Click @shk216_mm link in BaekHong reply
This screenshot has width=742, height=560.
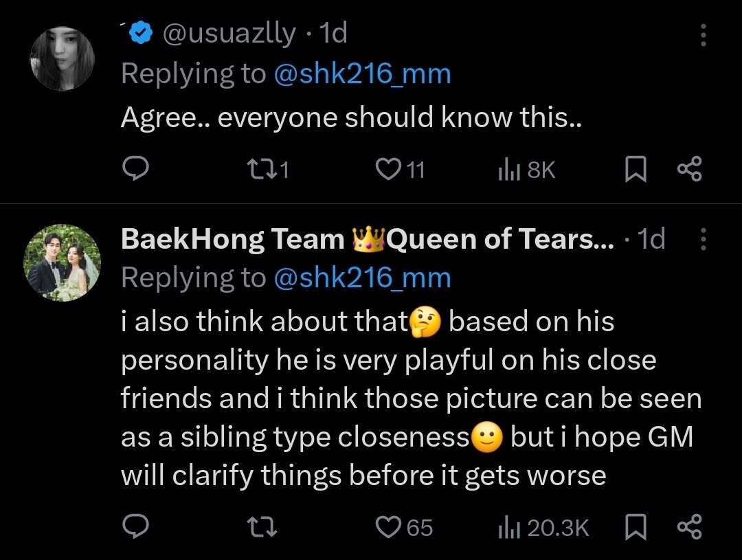(x=362, y=278)
